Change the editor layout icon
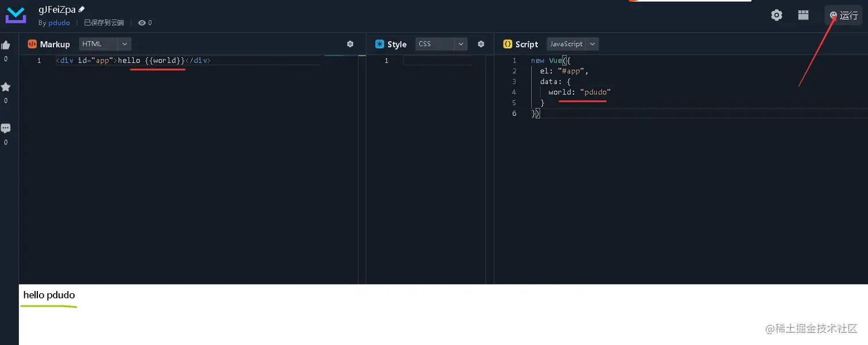868x345 pixels. pyautogui.click(x=804, y=15)
